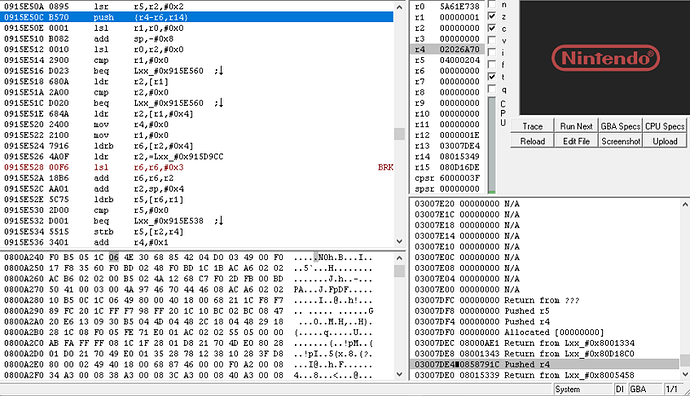
Task: Select the beq instruction at 0915E516
Action: coord(197,71)
